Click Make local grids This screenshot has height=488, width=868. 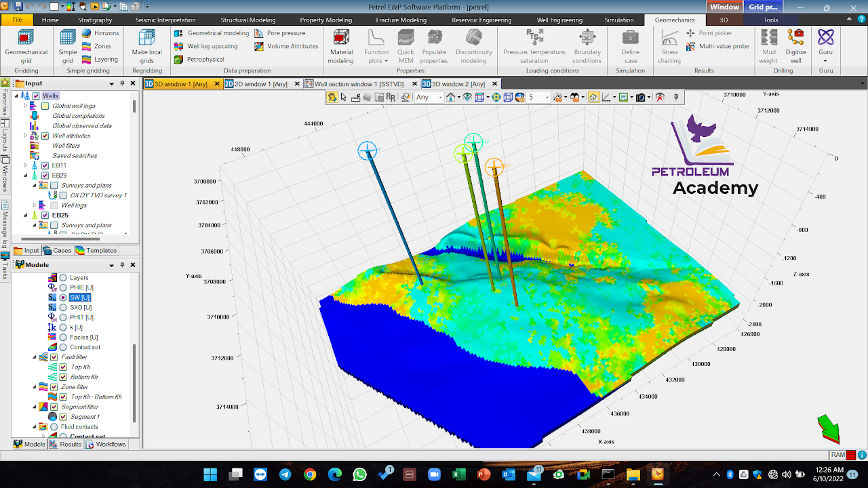(x=147, y=46)
